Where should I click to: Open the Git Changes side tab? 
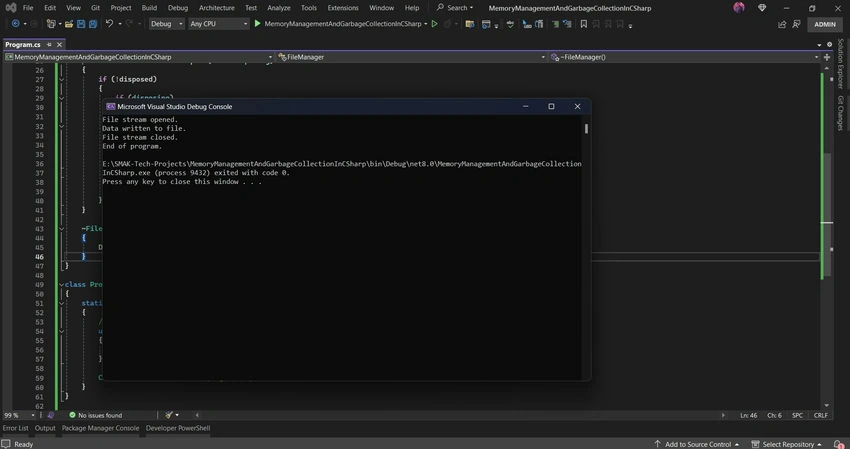tap(840, 113)
